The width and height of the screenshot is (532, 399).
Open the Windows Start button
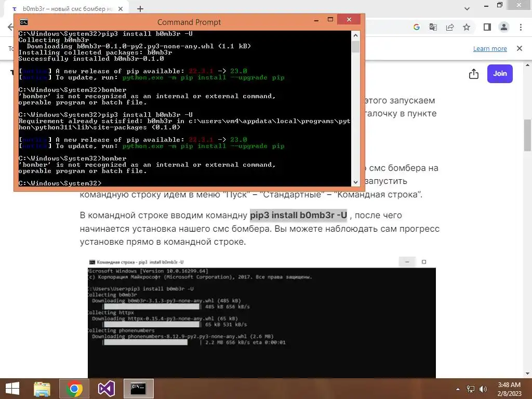(12, 389)
